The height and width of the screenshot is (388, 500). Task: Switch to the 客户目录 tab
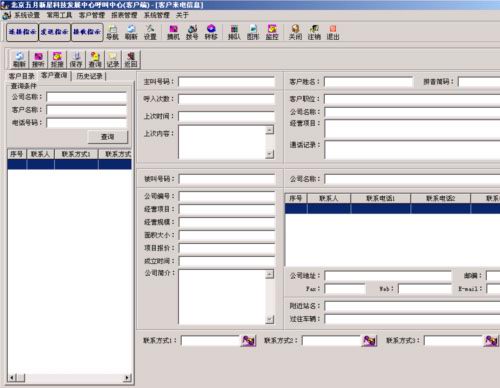click(x=22, y=76)
